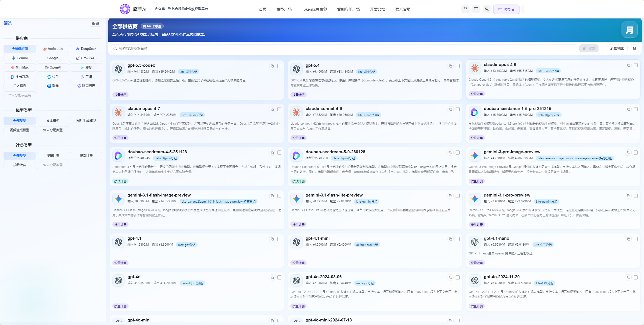Copy gpt-4o-2024-08-06 name icon
This screenshot has height=325, width=644.
450,277
